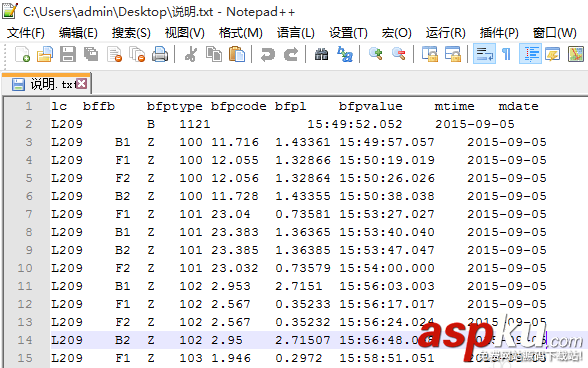Print the document with printer icon
The width and height of the screenshot is (588, 368).
point(160,54)
